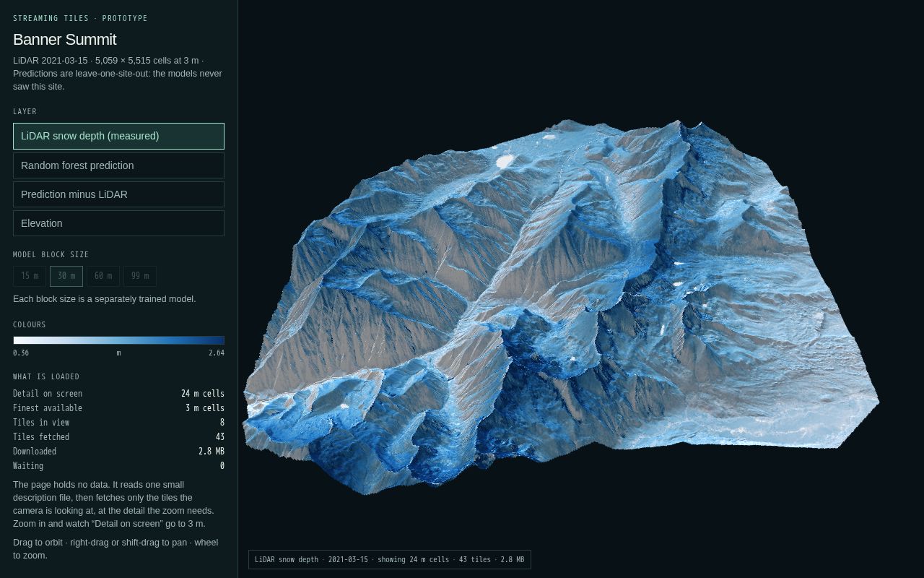Click the bottom status bar caption

tap(390, 559)
